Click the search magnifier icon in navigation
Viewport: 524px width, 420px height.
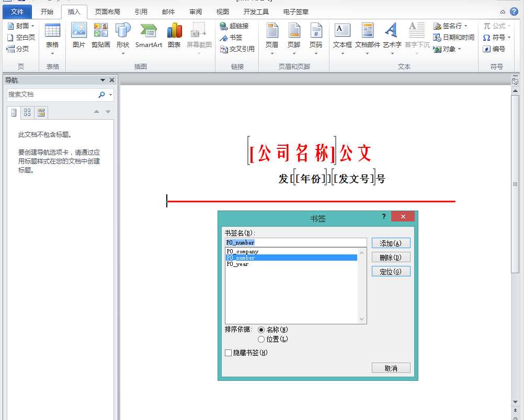click(x=102, y=95)
